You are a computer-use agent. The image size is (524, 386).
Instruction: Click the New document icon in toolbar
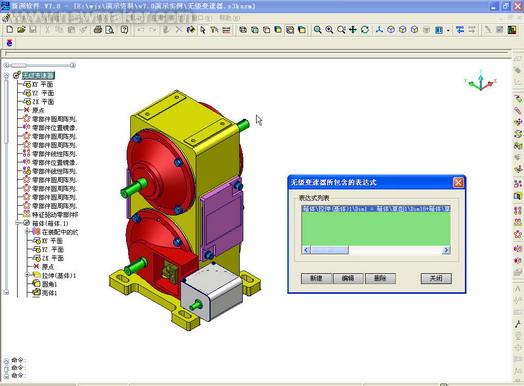[x=10, y=30]
